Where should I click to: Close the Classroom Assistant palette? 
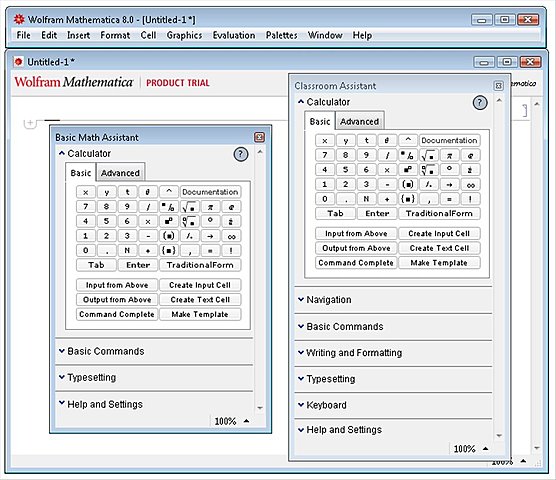click(498, 86)
